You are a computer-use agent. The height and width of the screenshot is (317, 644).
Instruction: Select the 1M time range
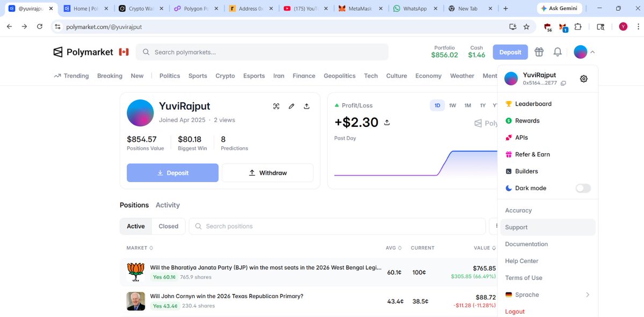pos(468,105)
